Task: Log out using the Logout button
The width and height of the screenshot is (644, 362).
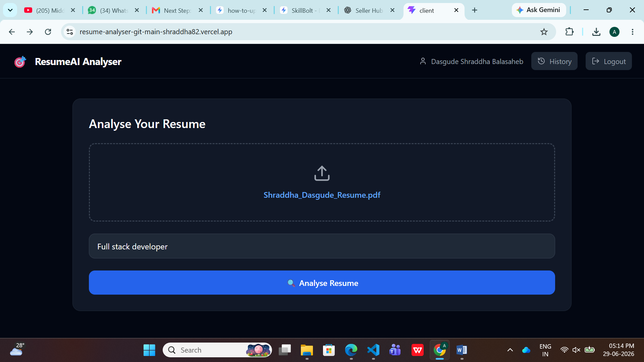Action: [x=608, y=61]
